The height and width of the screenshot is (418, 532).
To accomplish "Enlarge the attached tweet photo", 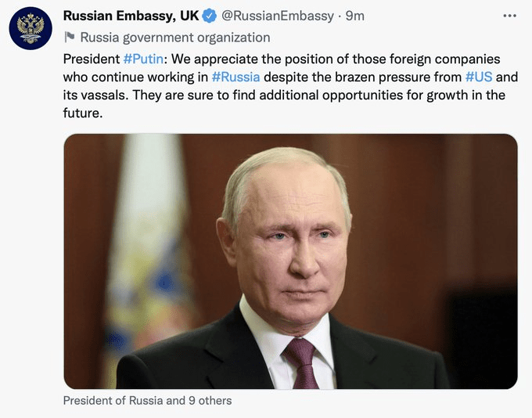I will (290, 261).
